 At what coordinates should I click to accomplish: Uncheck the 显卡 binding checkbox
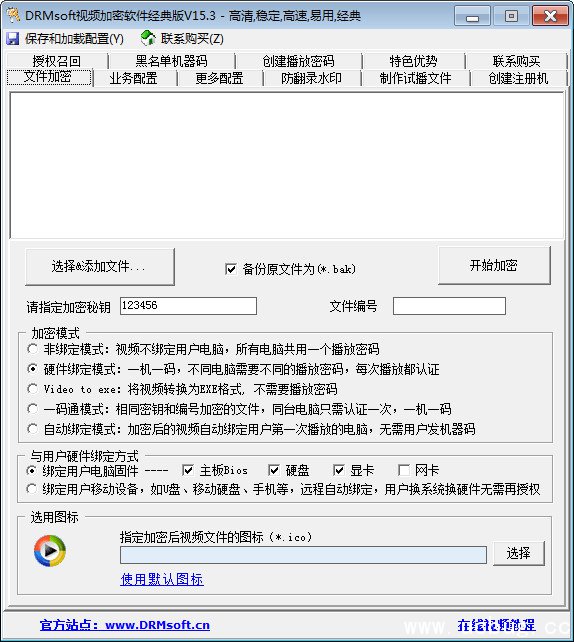tap(339, 470)
